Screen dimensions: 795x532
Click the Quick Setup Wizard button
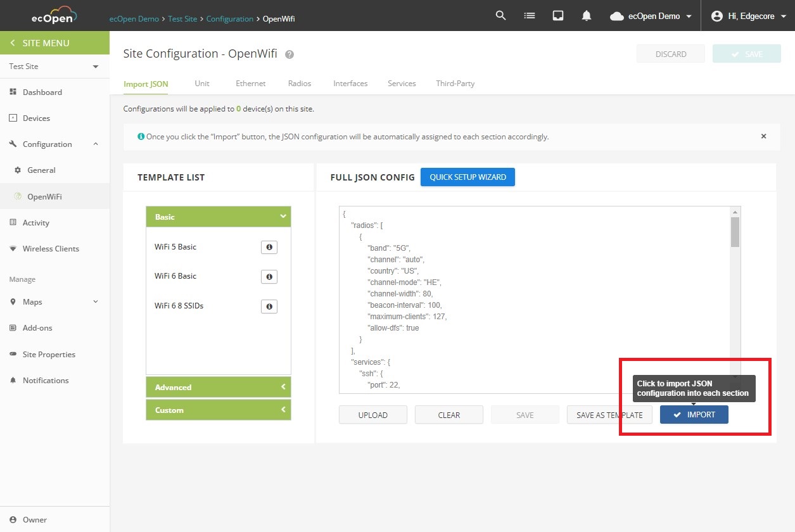click(x=467, y=177)
